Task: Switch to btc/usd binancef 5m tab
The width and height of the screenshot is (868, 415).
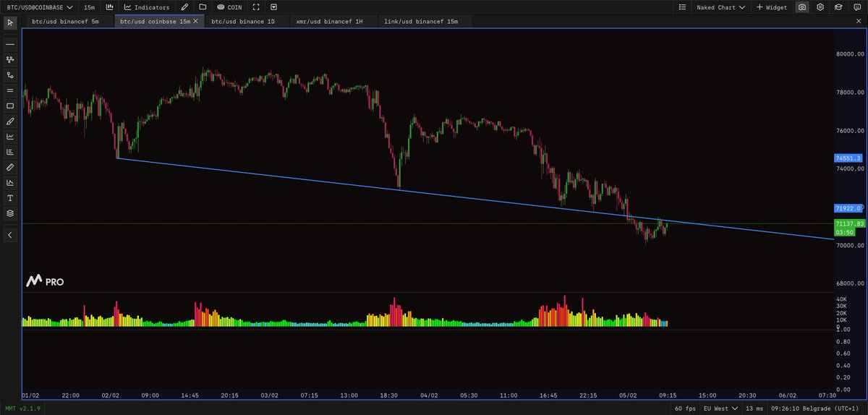Action: click(64, 22)
